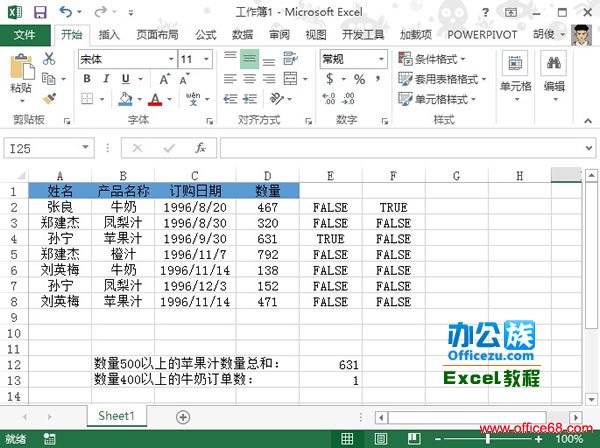Center text horizontally
The image size is (600, 448).
(249, 79)
